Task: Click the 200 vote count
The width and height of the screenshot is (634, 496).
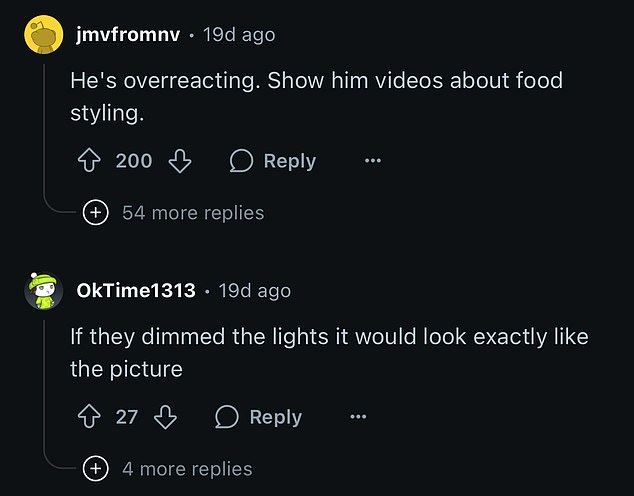Action: click(x=134, y=161)
